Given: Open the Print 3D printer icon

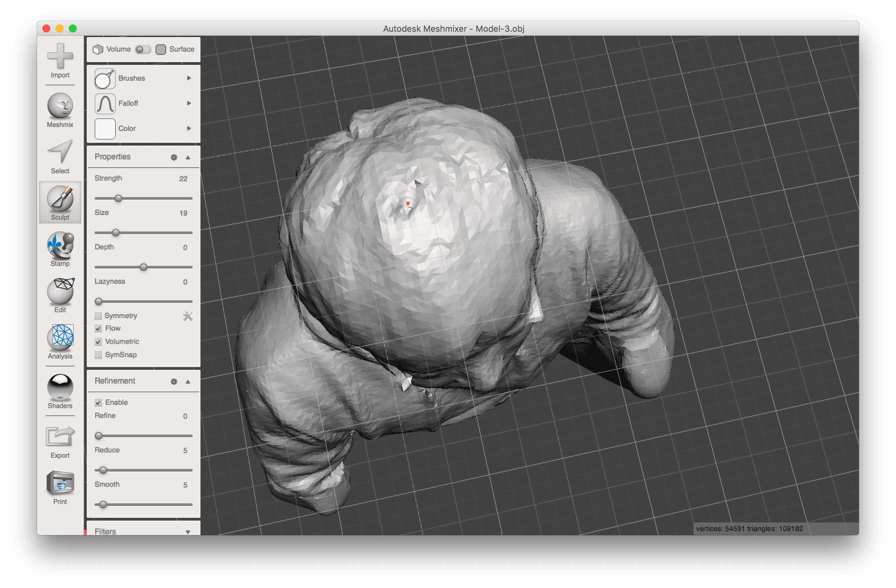Looking at the screenshot, I should [60, 483].
